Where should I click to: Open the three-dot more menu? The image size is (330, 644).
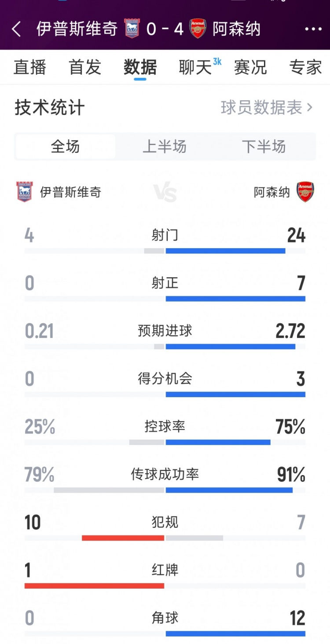313,29
